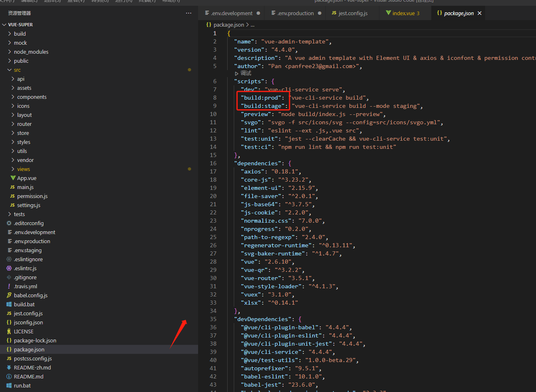Click line number 35 in the gutter
536x392 pixels.
click(x=213, y=319)
